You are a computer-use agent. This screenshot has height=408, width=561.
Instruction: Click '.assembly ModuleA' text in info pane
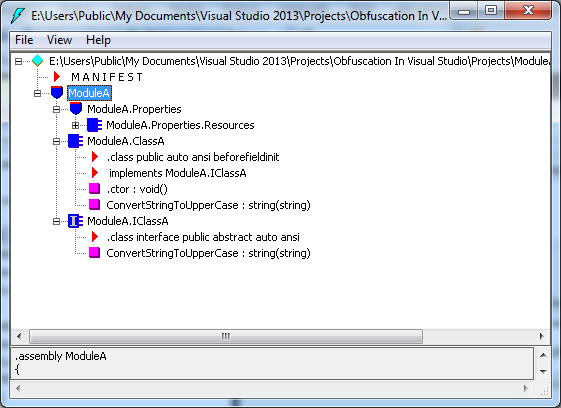(60, 356)
